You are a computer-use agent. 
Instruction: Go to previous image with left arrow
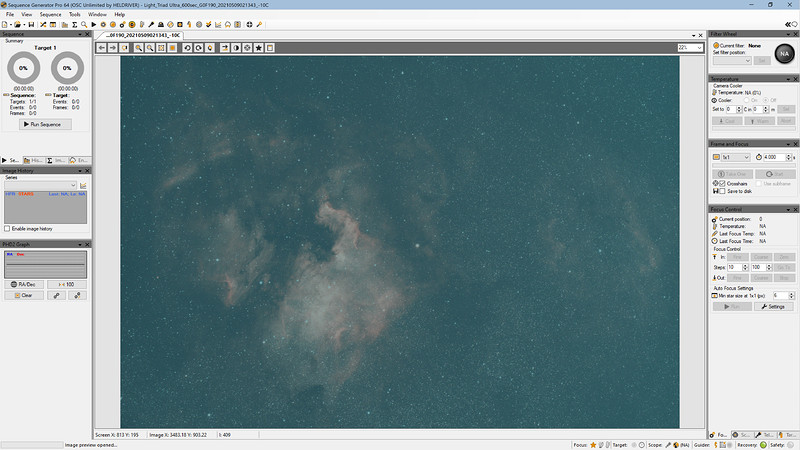[102, 47]
